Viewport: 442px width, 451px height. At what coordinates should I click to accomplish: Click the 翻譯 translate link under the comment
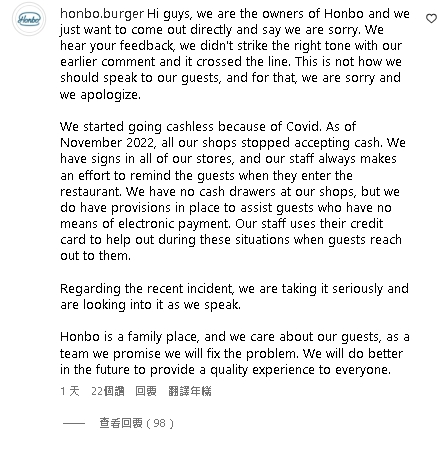tap(190, 391)
